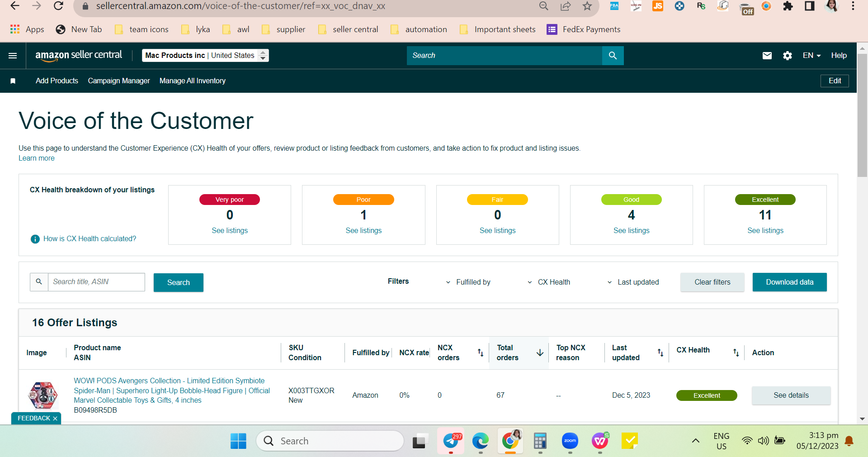Open the messages envelope icon
This screenshot has height=457, width=868.
[x=767, y=56]
